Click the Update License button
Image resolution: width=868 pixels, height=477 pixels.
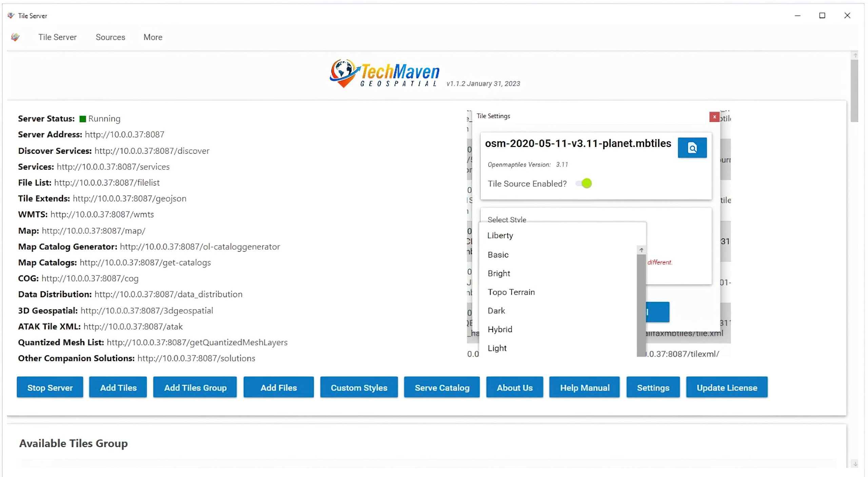(727, 387)
